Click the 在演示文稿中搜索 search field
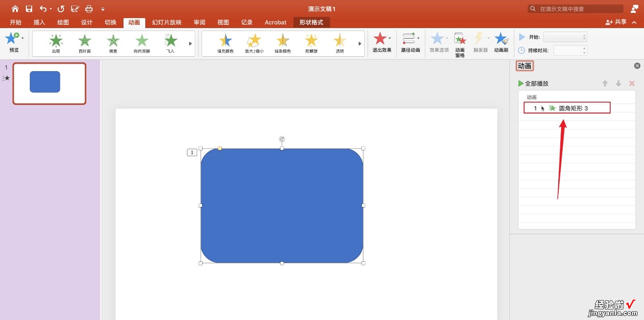The width and height of the screenshot is (644, 320). 576,9
